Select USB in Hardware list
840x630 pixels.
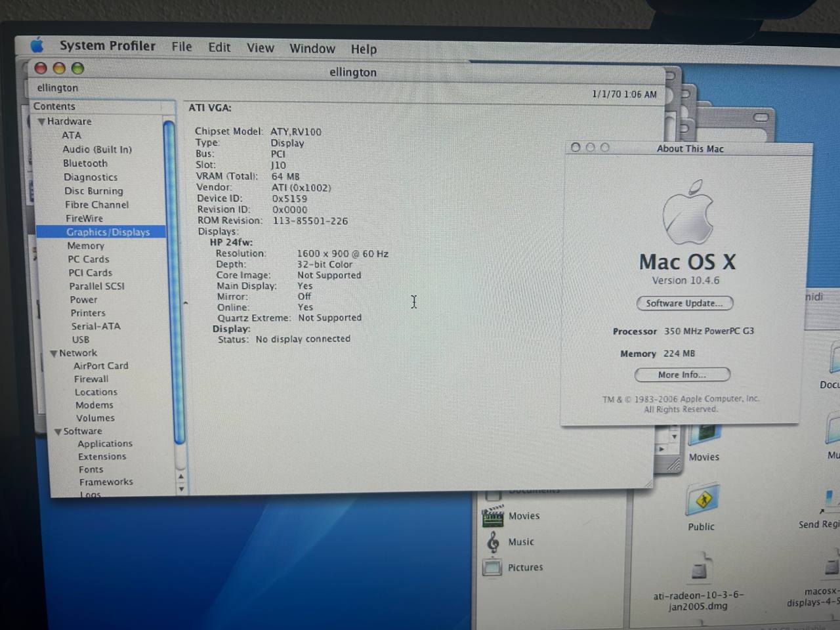point(81,340)
